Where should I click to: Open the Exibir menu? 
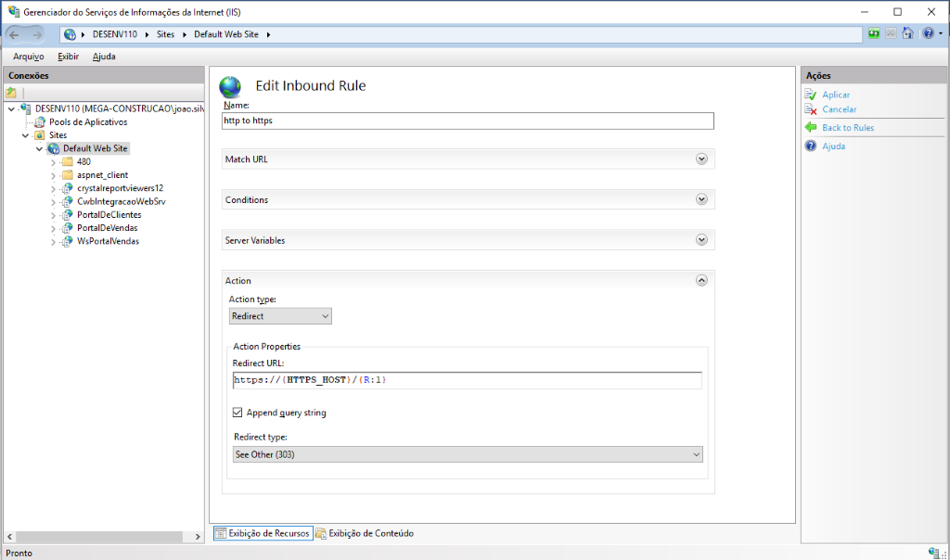tap(69, 57)
